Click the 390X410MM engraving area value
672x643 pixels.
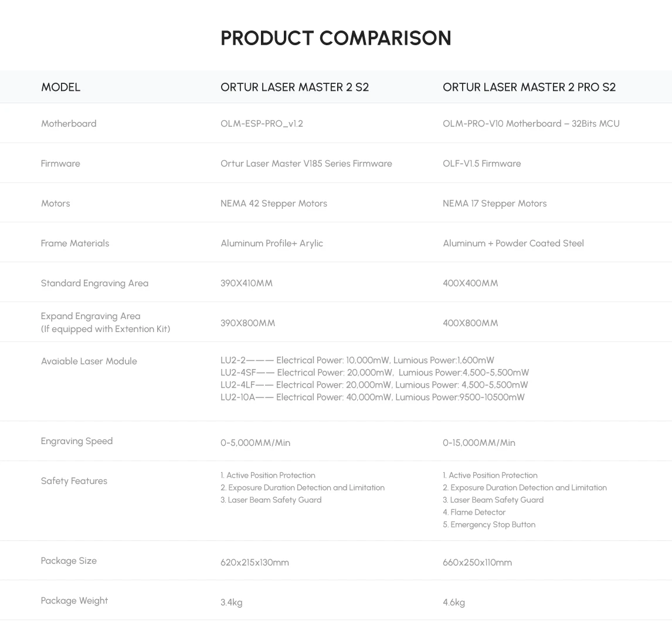click(246, 283)
